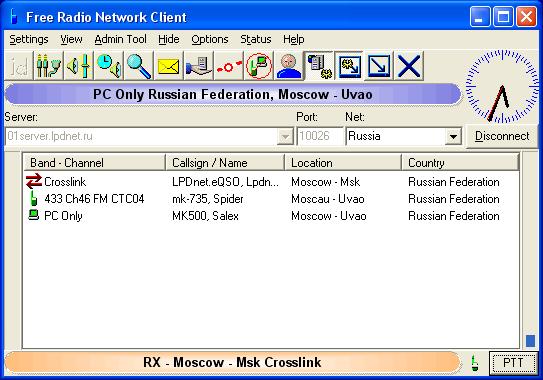Viewport: 543px width, 380px height.
Task: Sort by Location column header
Action: tap(343, 162)
